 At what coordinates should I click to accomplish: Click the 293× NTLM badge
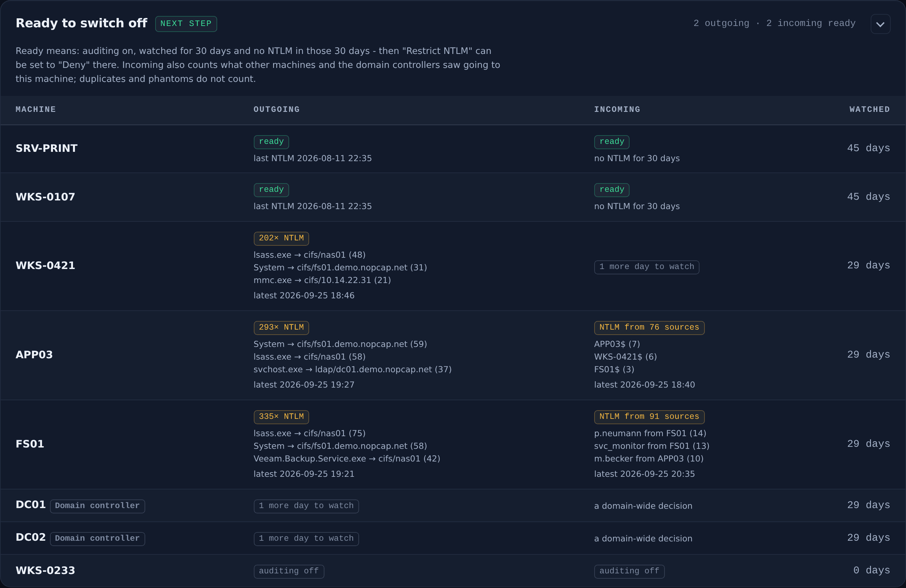(281, 328)
